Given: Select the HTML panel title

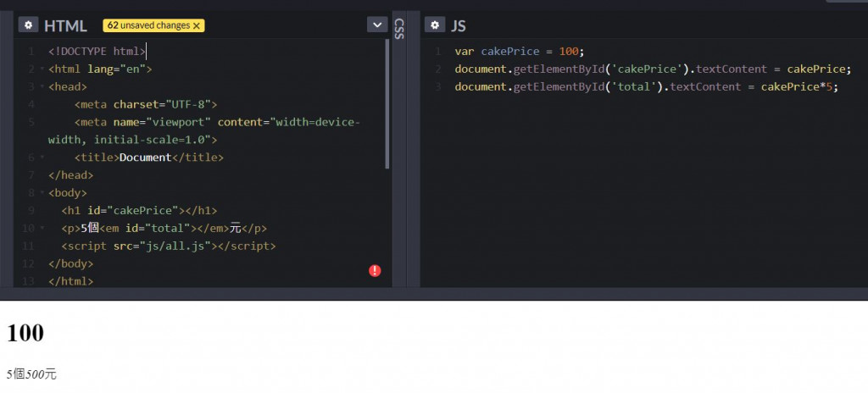Looking at the screenshot, I should tap(65, 25).
